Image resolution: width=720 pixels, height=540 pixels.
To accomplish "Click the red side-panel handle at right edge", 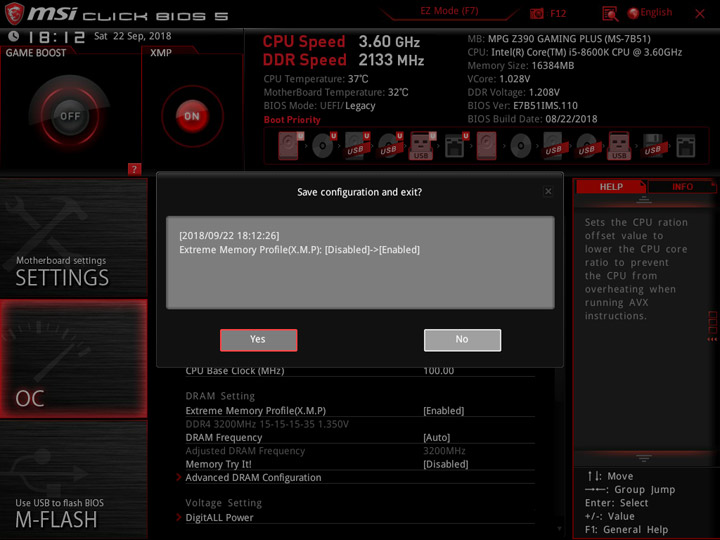I will (712, 326).
